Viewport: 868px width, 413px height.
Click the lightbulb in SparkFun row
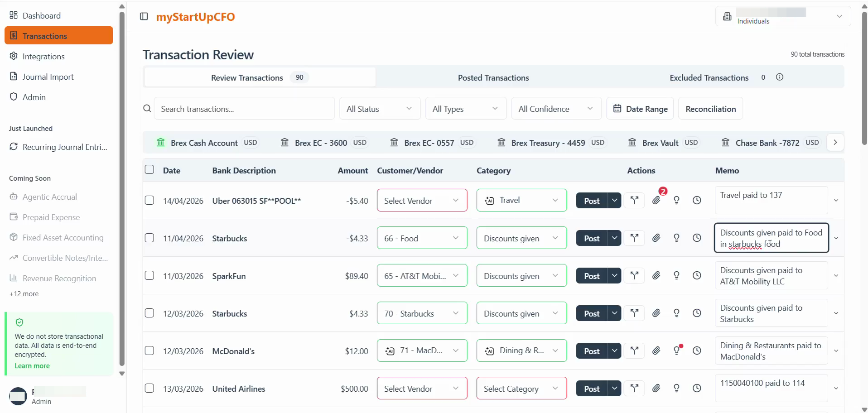point(676,275)
